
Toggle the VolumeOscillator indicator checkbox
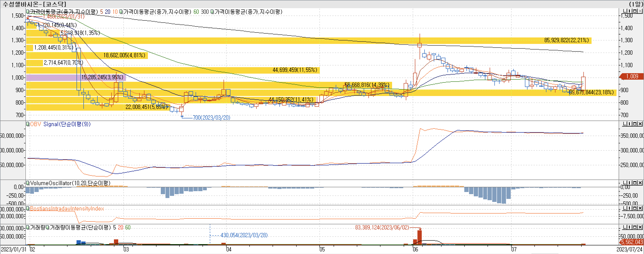[28, 183]
